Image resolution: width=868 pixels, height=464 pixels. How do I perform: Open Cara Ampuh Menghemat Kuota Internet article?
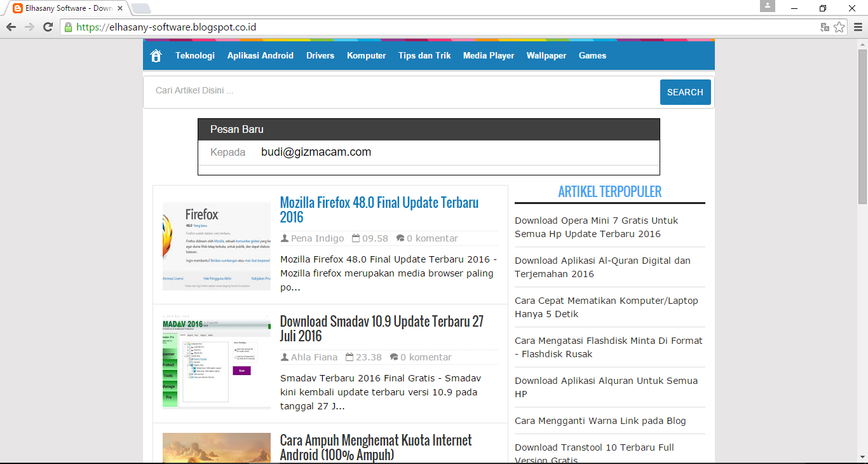376,447
